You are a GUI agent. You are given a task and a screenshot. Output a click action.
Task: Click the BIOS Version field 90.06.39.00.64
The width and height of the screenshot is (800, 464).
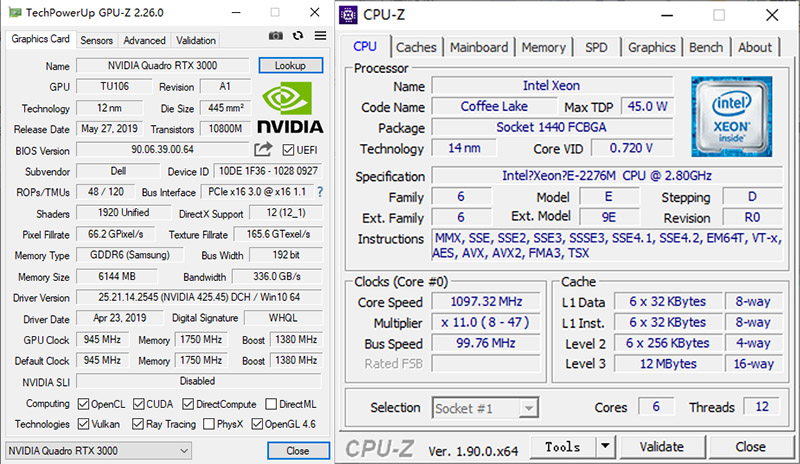[x=163, y=150]
